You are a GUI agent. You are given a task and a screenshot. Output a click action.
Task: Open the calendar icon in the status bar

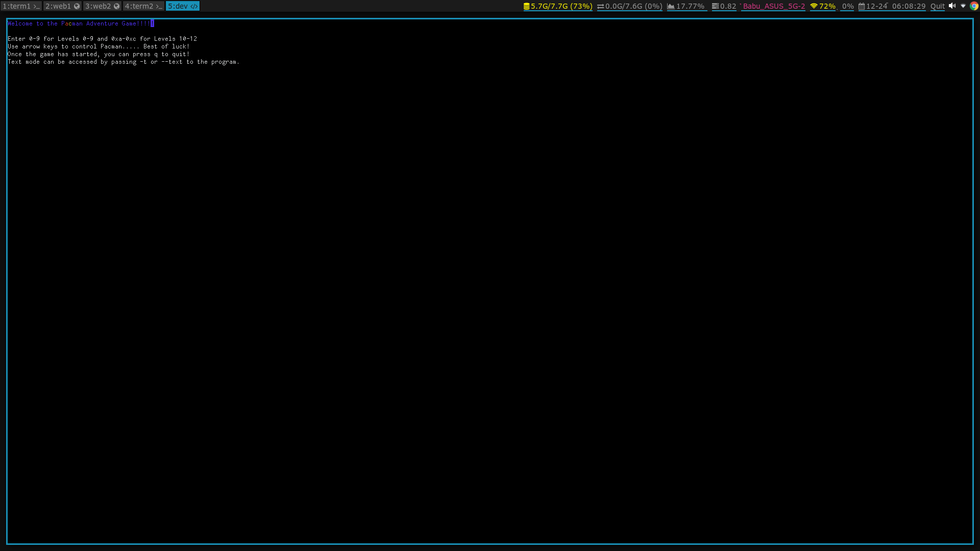(862, 6)
